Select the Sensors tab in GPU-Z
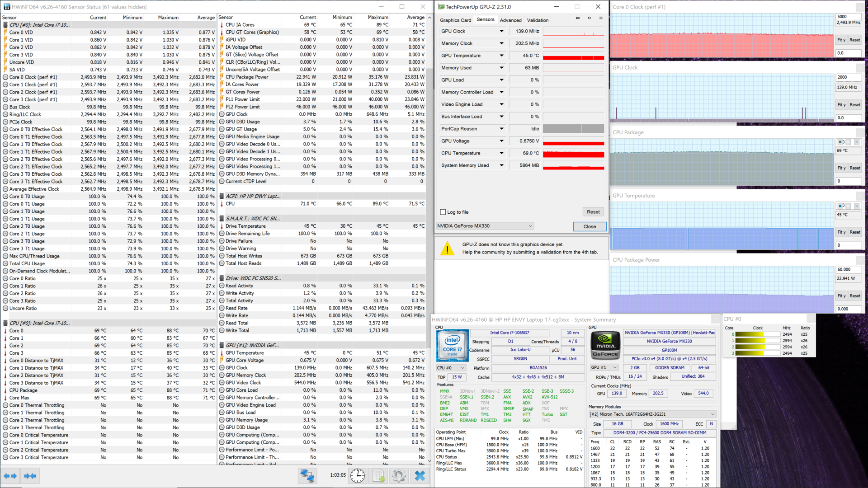868x488 pixels. (486, 20)
